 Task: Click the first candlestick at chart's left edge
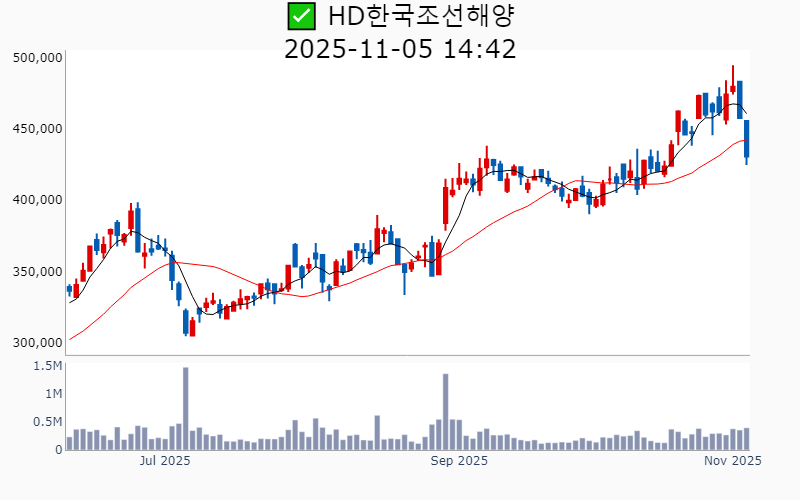tap(69, 290)
